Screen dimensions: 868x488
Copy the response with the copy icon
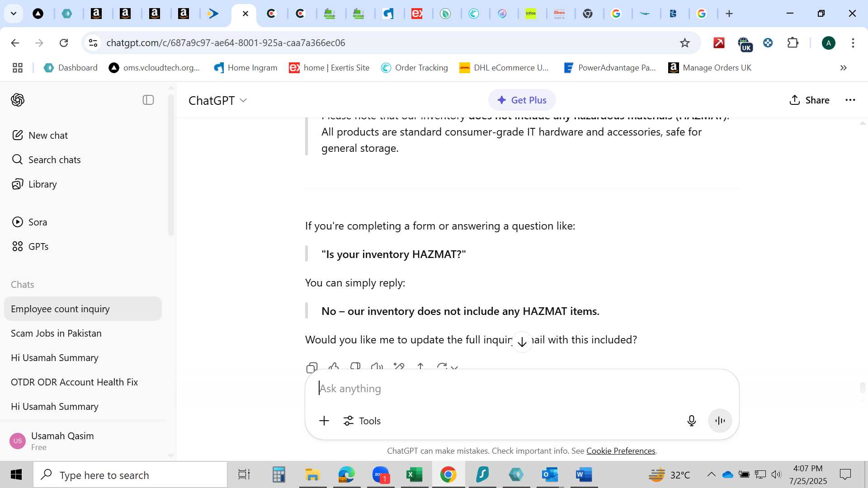pyautogui.click(x=312, y=367)
